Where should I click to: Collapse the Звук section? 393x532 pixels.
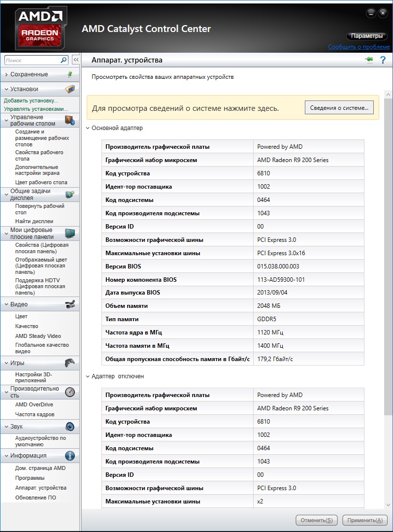click(x=6, y=427)
